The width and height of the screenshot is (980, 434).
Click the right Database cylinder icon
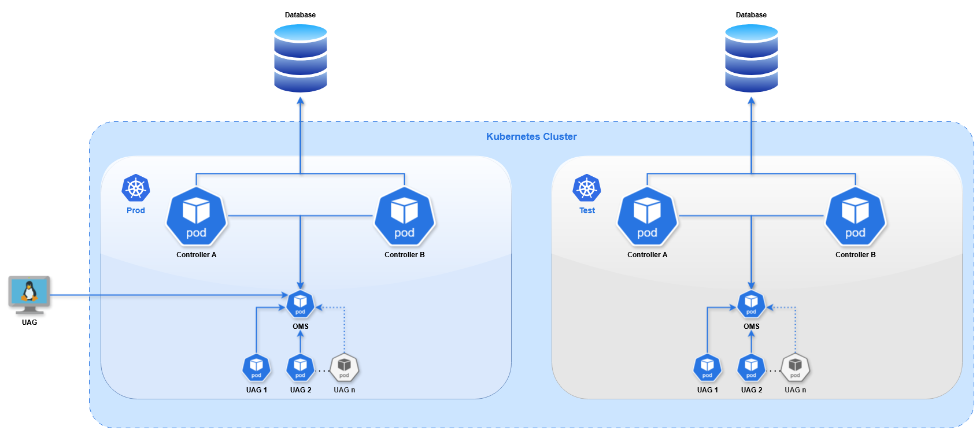(751, 58)
